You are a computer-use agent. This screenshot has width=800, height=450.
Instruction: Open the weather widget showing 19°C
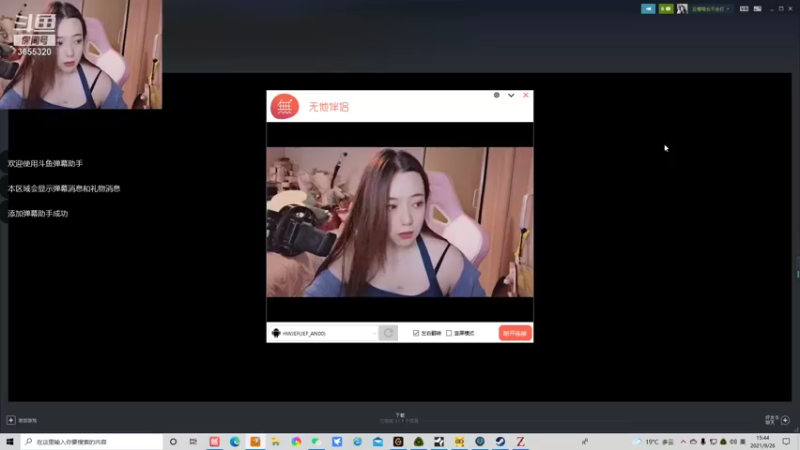click(x=654, y=442)
